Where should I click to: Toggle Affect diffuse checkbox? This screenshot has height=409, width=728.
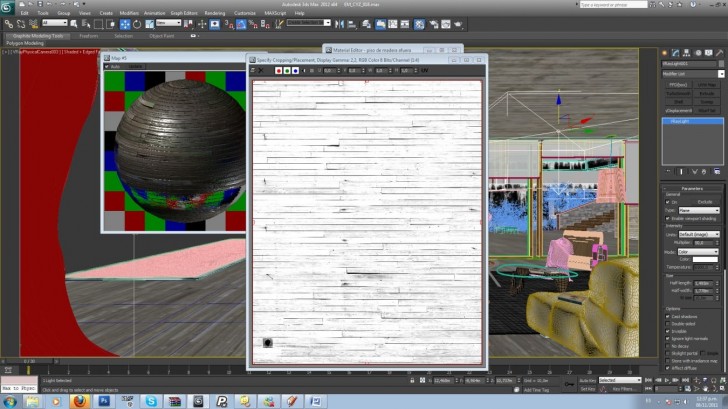pyautogui.click(x=668, y=368)
